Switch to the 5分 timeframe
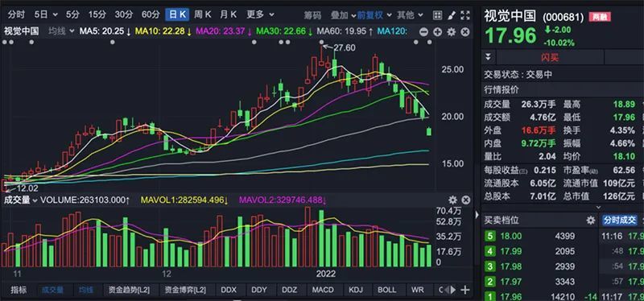 pyautogui.click(x=72, y=14)
